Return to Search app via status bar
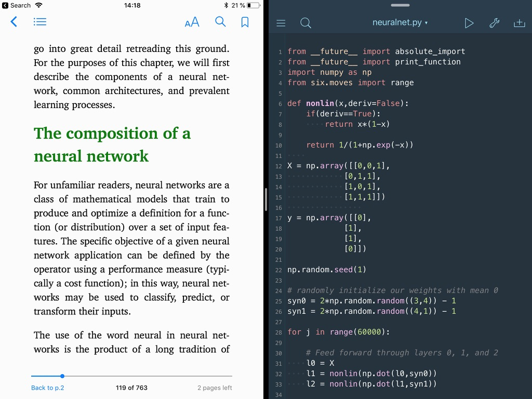 tap(17, 5)
